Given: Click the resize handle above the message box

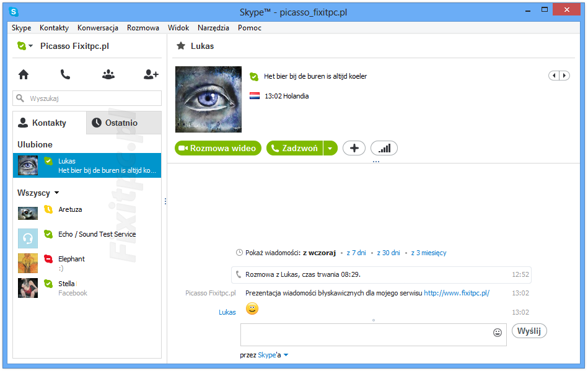Looking at the screenshot, I should click(374, 320).
